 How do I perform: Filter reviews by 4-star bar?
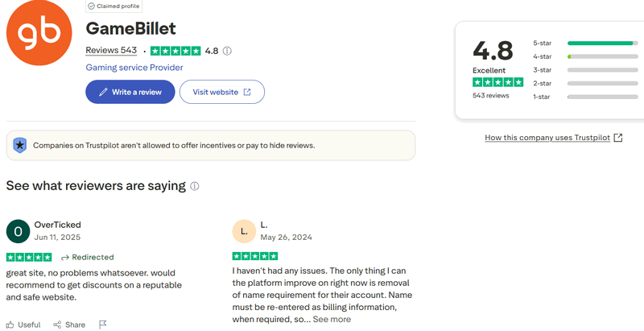[601, 56]
